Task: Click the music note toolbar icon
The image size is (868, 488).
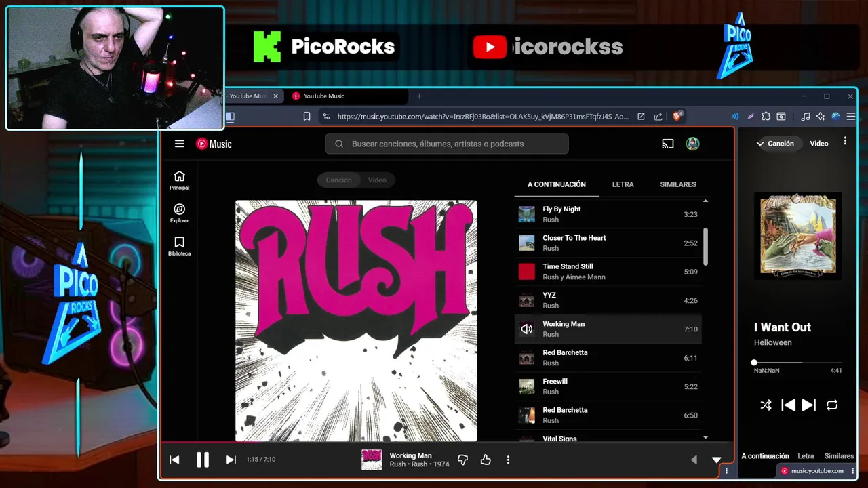Action: click(805, 117)
